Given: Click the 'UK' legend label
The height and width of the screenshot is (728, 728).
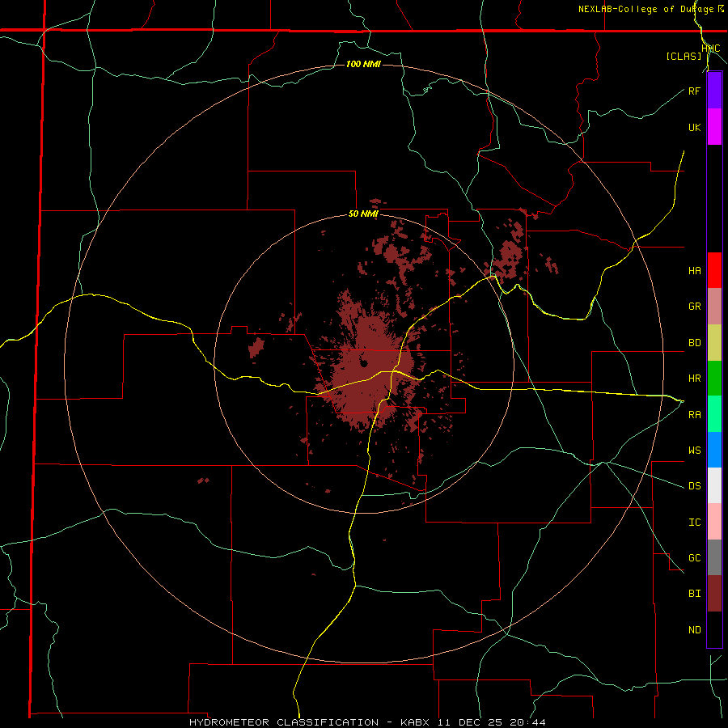Looking at the screenshot, I should click(x=694, y=127).
